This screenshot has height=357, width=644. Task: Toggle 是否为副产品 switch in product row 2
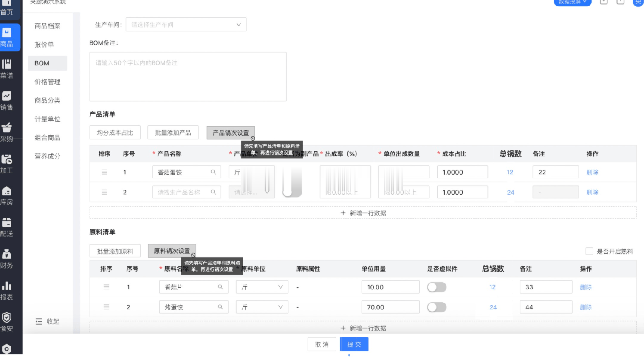[292, 192]
